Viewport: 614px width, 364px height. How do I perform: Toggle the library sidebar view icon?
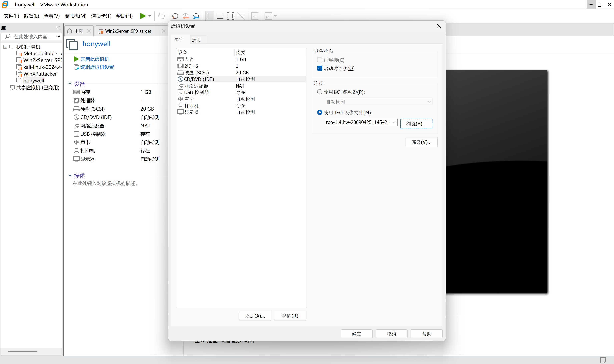tap(210, 16)
